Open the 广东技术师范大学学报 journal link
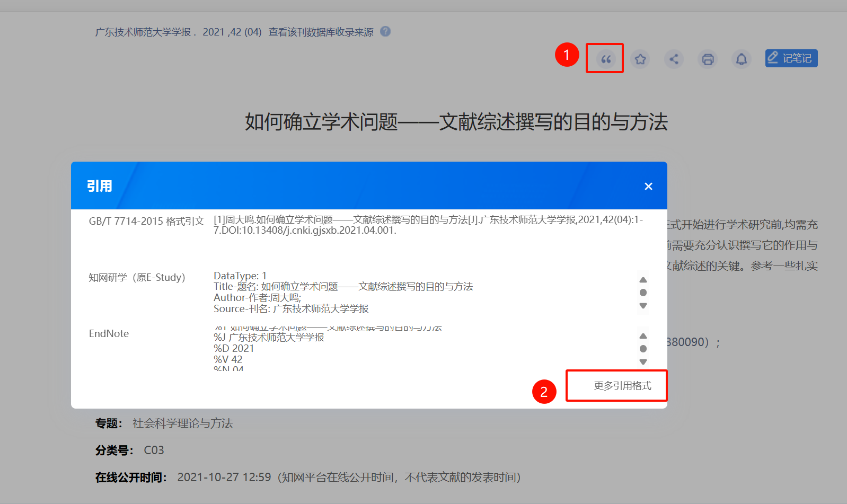 [x=143, y=32]
